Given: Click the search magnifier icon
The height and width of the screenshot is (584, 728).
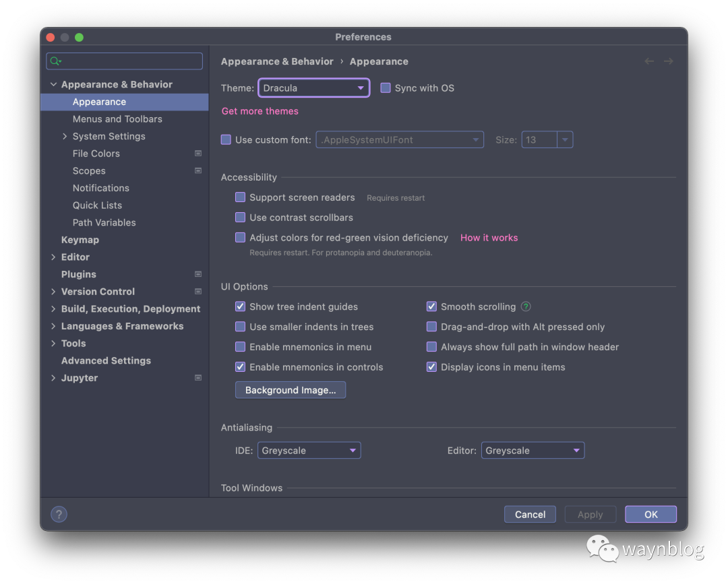Looking at the screenshot, I should [56, 61].
